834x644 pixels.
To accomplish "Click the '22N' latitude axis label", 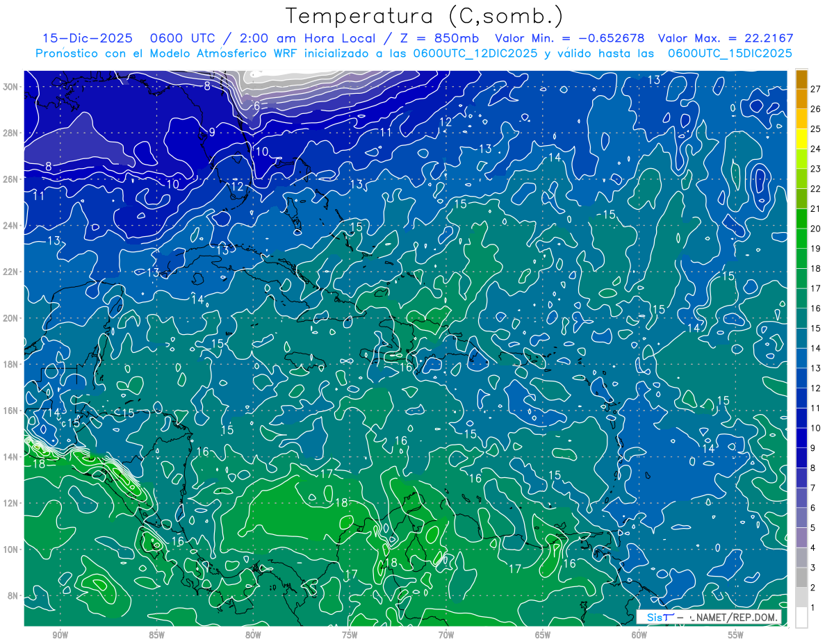I will [12, 272].
